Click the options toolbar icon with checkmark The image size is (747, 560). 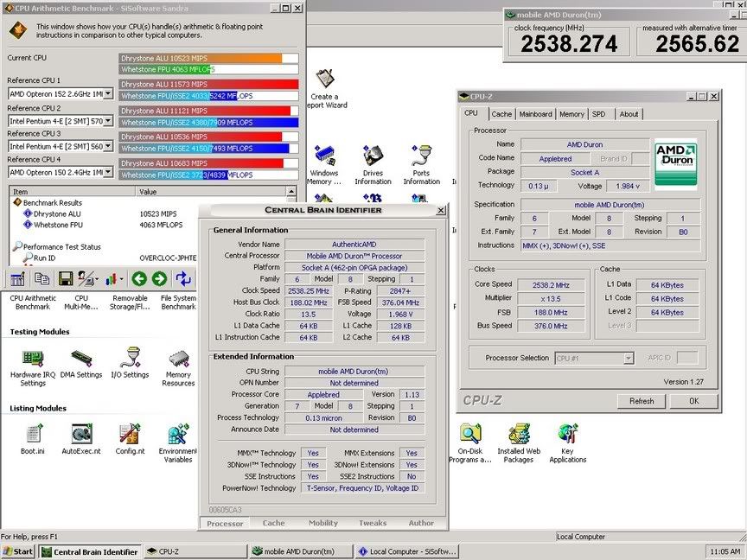click(x=88, y=279)
